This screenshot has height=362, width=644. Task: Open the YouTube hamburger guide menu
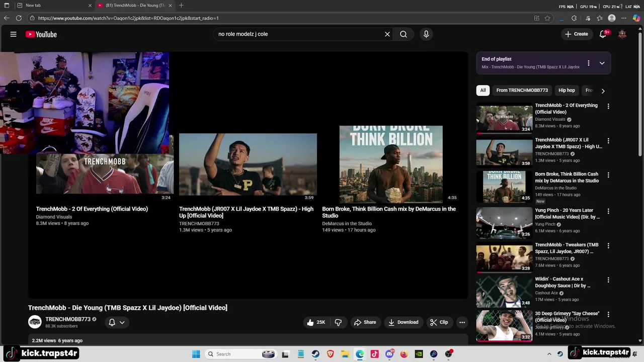point(14,34)
